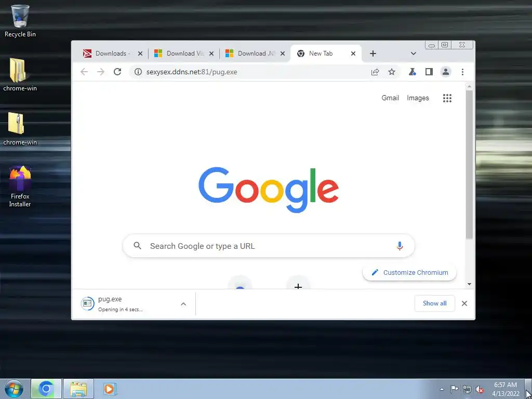Open the Chromium three-dot menu
The image size is (532, 399).
click(x=462, y=72)
